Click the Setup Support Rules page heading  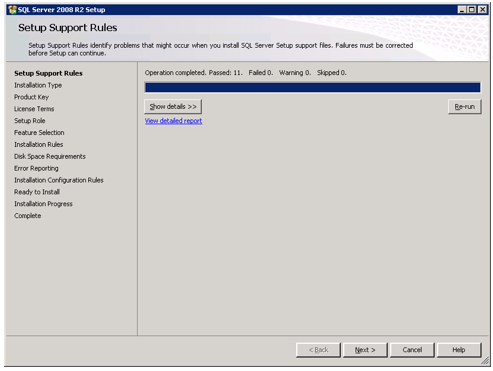coord(68,28)
